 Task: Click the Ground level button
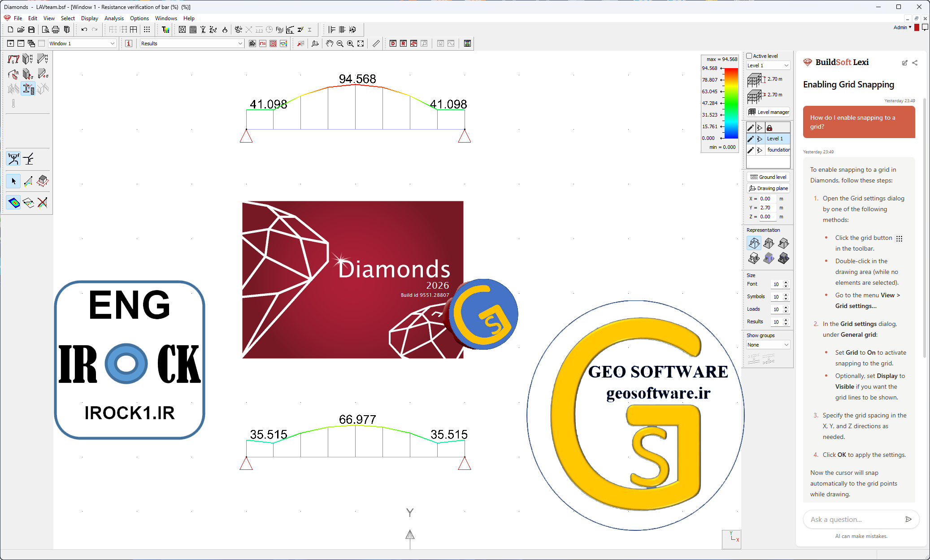pyautogui.click(x=768, y=177)
